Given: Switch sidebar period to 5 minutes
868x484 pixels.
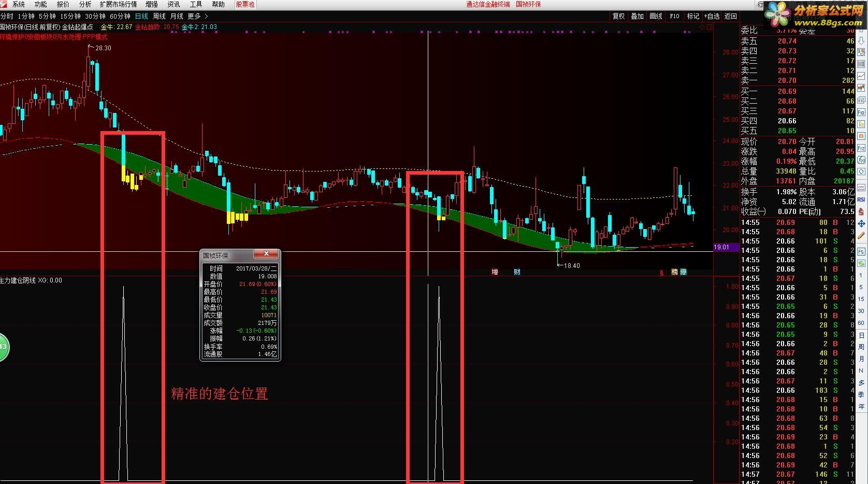Looking at the screenshot, I should [861, 287].
